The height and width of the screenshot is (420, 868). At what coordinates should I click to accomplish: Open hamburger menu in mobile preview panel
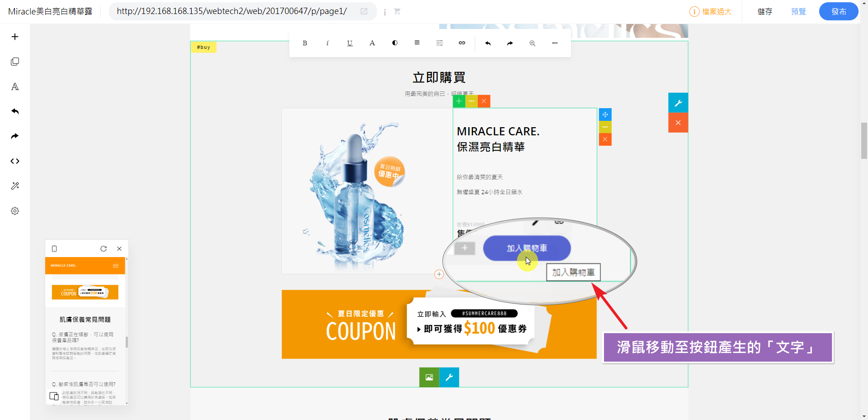click(x=116, y=266)
